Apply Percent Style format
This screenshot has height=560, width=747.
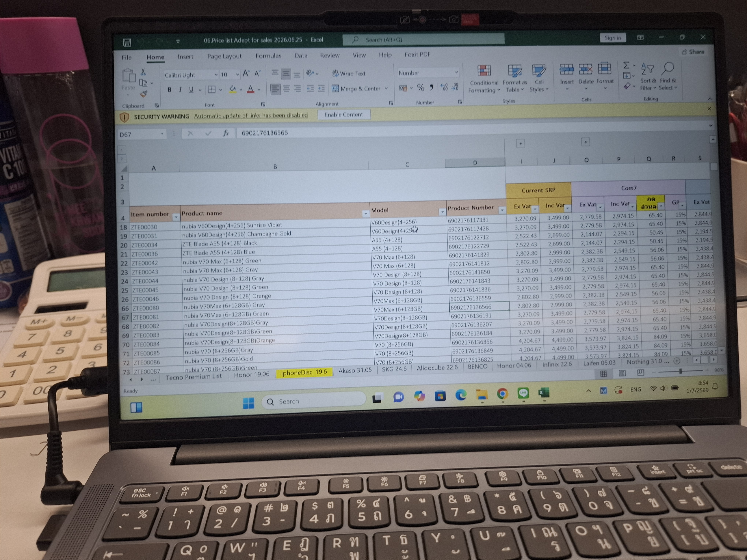420,88
